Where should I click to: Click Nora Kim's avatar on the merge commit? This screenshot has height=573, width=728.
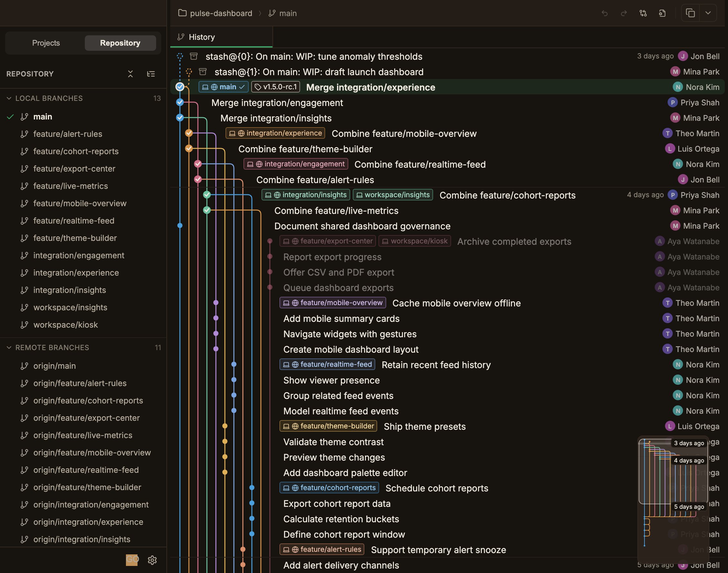(678, 87)
